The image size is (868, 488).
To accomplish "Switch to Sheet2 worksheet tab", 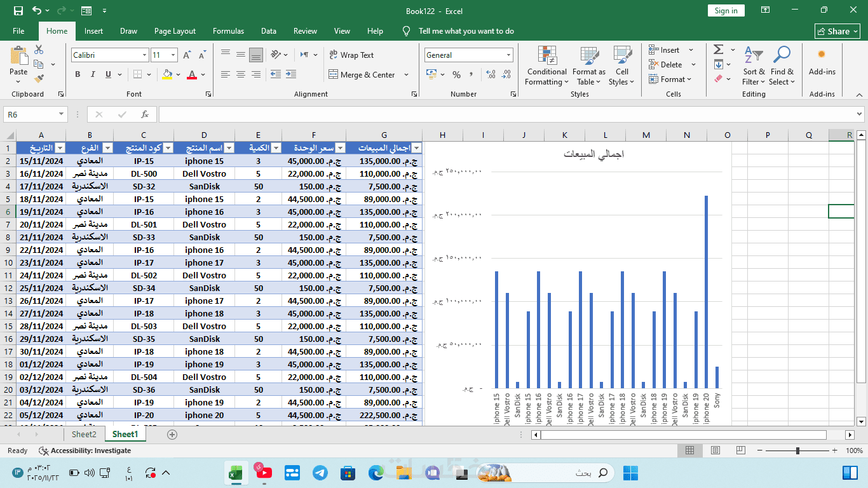I will coord(84,435).
